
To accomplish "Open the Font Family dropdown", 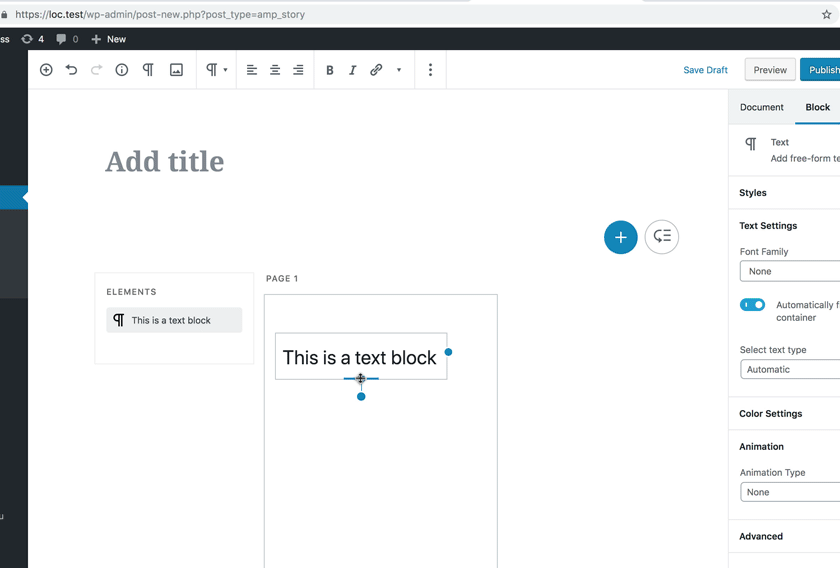I will tap(790, 271).
